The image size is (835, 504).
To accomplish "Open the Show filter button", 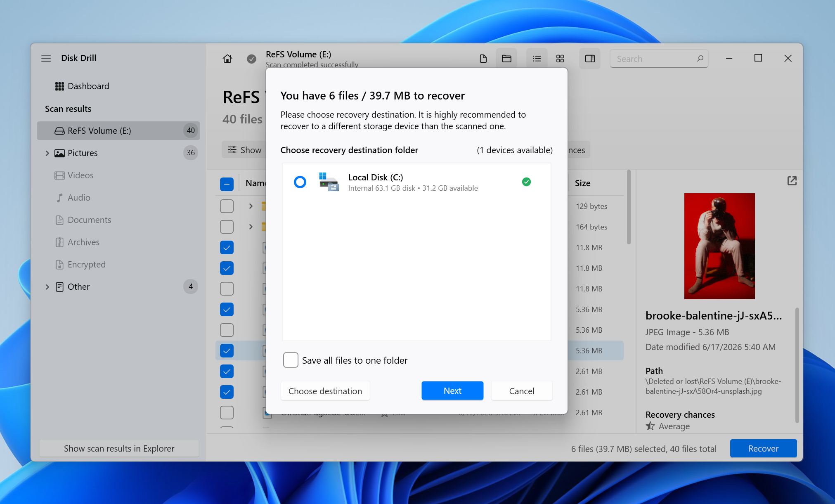I will point(244,150).
